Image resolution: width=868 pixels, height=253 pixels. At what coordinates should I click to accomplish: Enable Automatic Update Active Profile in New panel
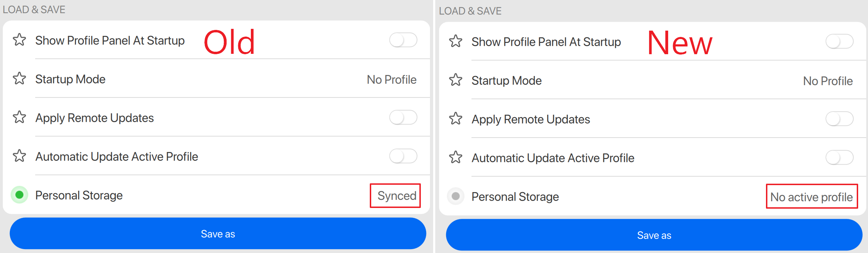[x=840, y=158]
